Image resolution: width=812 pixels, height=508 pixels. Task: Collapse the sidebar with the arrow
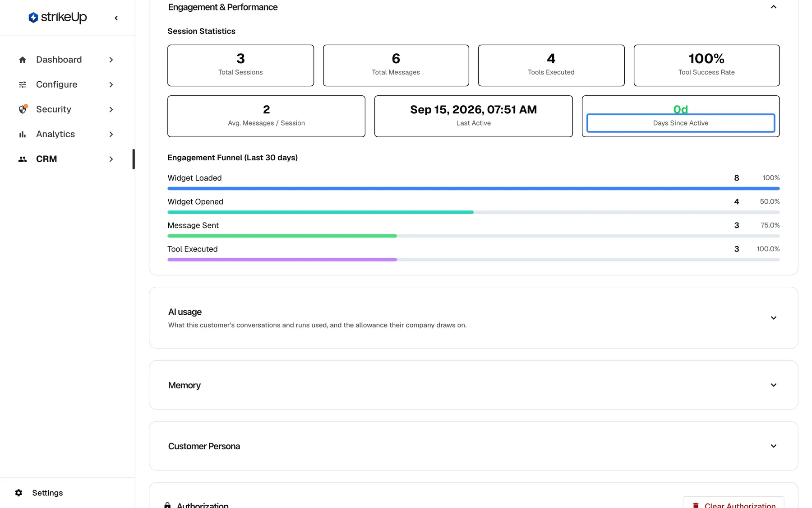click(x=116, y=18)
